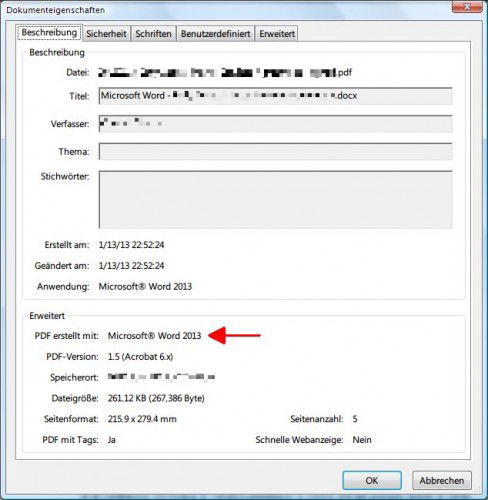Click the PDF-Version value 1.5 (Acrobat 6.x)

[x=140, y=357]
